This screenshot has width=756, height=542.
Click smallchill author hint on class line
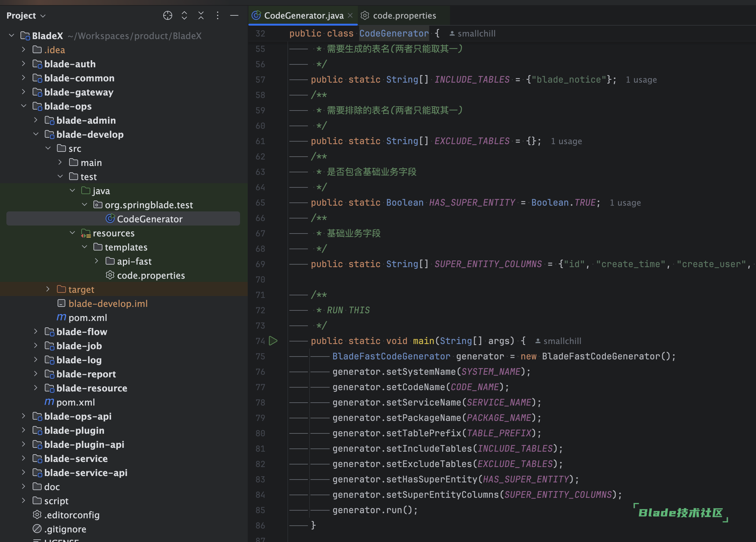click(x=473, y=33)
